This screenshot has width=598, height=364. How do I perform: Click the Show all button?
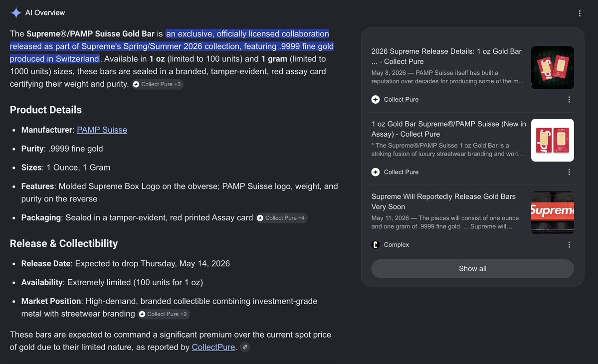[472, 269]
